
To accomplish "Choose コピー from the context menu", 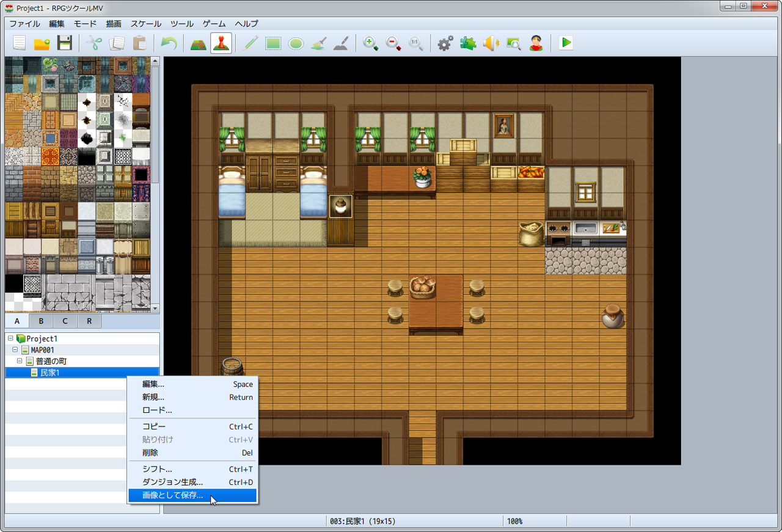I will (x=192, y=426).
